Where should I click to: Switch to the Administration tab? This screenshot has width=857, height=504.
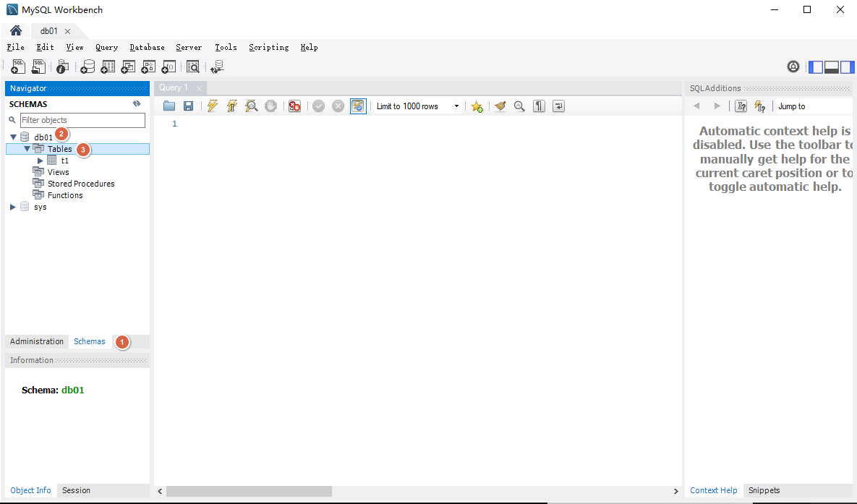tap(37, 341)
